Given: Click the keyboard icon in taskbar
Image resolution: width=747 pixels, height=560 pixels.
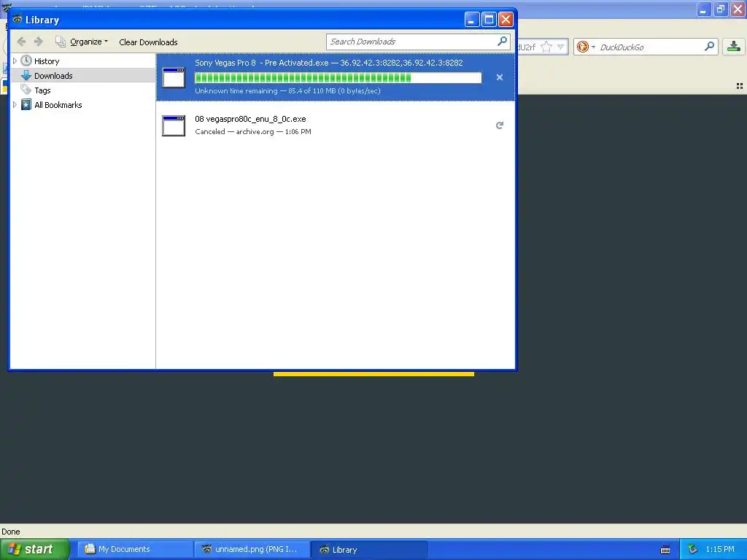Looking at the screenshot, I should click(x=665, y=550).
